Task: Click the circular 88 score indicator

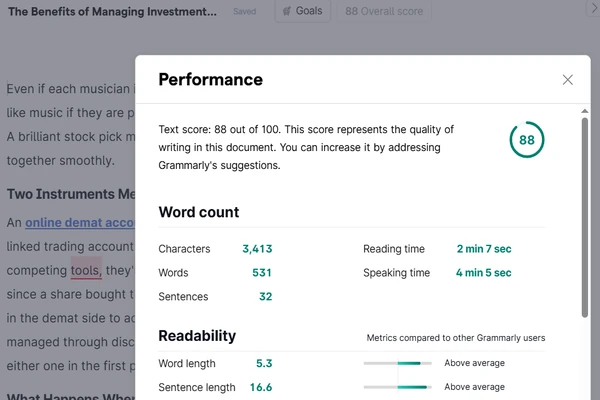Action: point(527,140)
